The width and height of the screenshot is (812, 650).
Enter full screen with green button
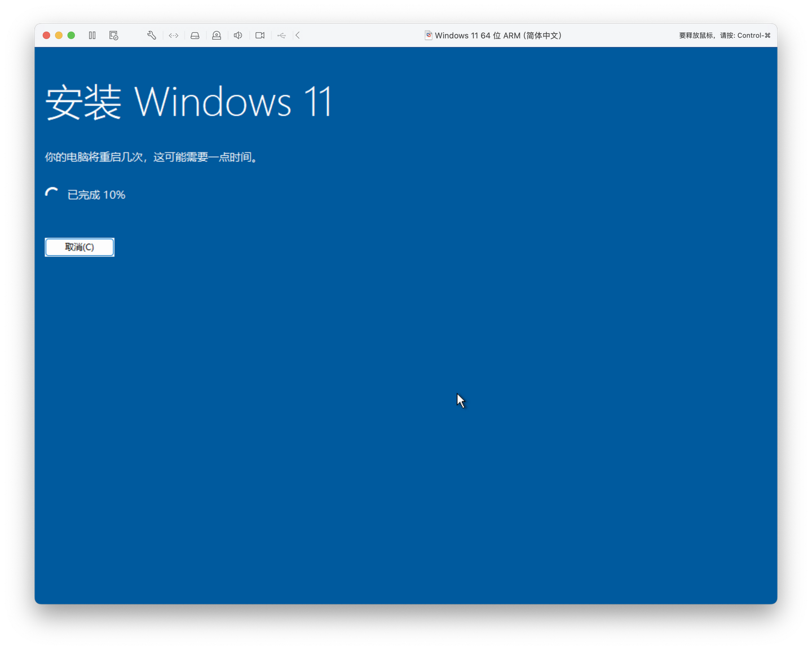(71, 36)
